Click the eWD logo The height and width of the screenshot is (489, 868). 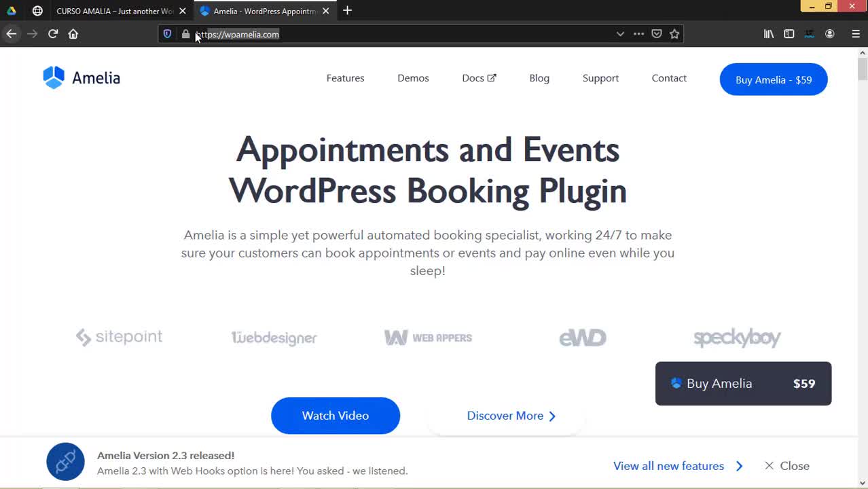click(x=582, y=338)
